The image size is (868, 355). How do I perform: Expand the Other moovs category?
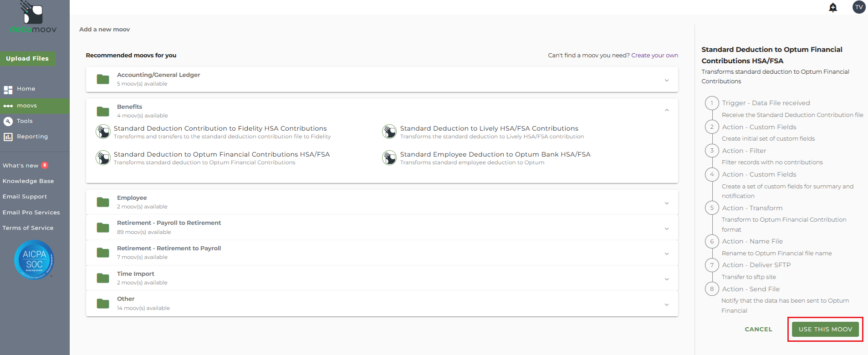(x=666, y=304)
